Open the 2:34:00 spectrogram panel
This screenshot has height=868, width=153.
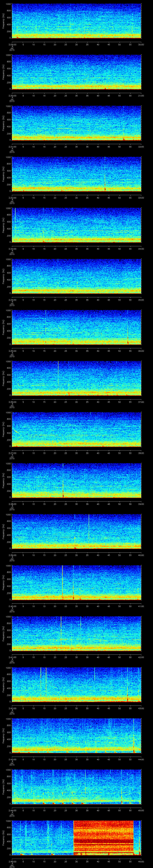click(x=76, y=276)
